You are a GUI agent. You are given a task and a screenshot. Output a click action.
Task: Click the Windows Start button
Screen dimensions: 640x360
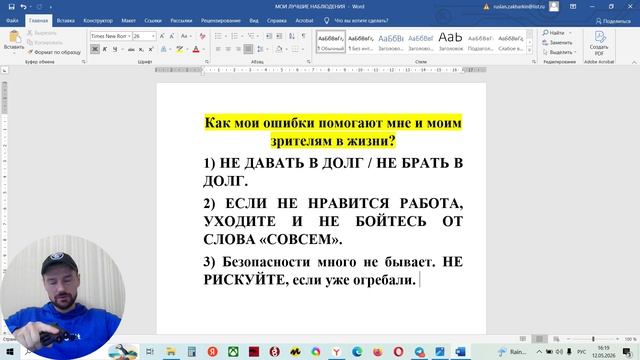click(x=10, y=351)
